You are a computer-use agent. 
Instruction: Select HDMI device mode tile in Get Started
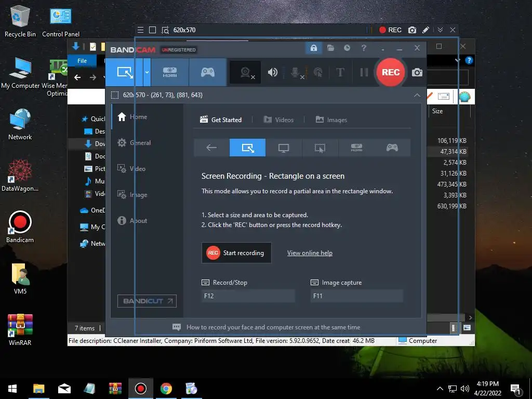[x=356, y=148]
